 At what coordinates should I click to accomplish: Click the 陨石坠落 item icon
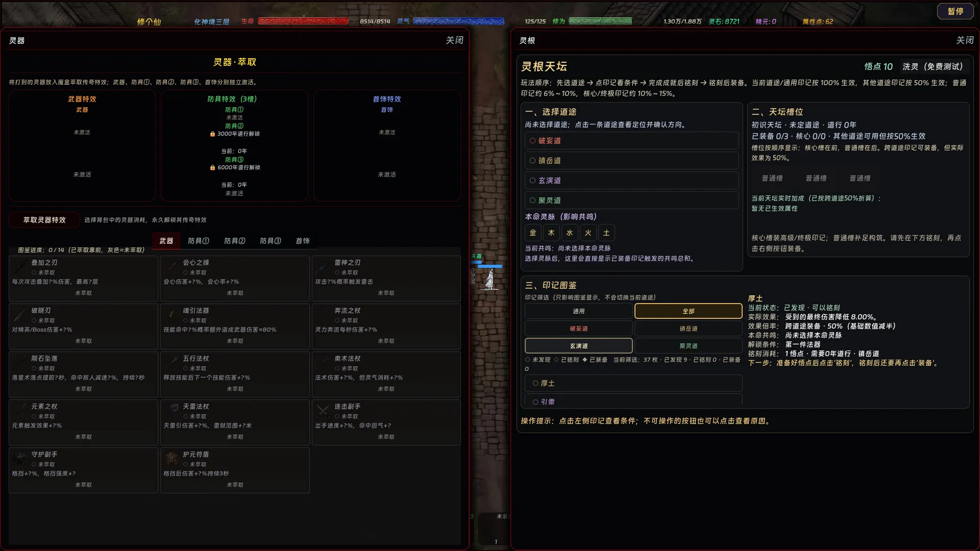(20, 363)
